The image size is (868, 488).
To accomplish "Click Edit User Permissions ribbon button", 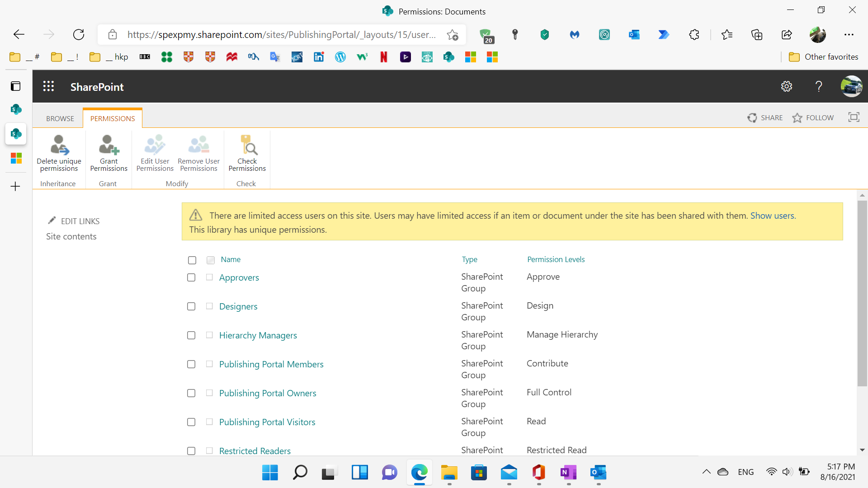I will 155,153.
